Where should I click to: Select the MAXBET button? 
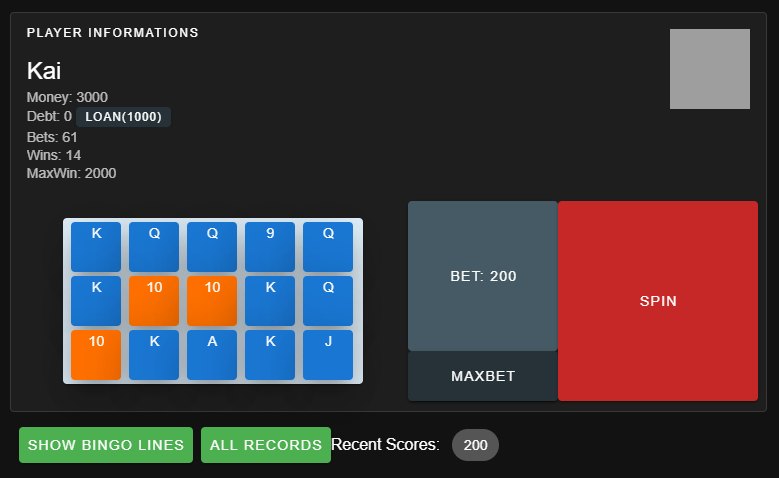(482, 376)
